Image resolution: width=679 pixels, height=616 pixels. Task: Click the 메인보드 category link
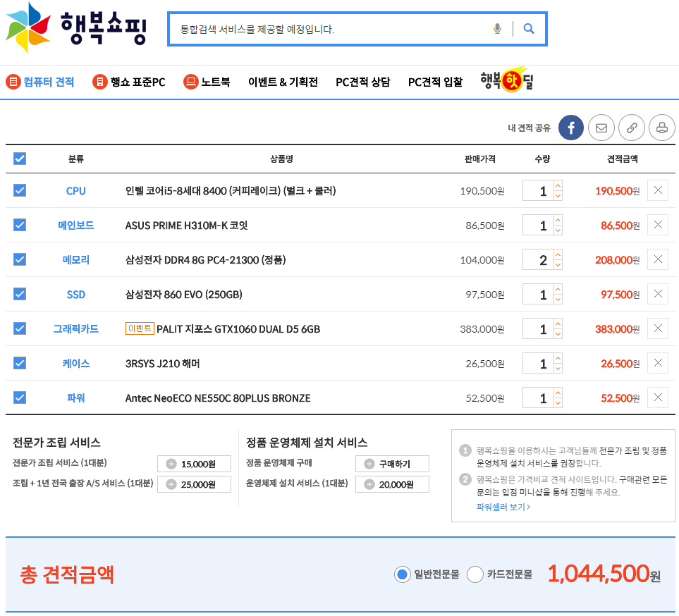tap(75, 225)
